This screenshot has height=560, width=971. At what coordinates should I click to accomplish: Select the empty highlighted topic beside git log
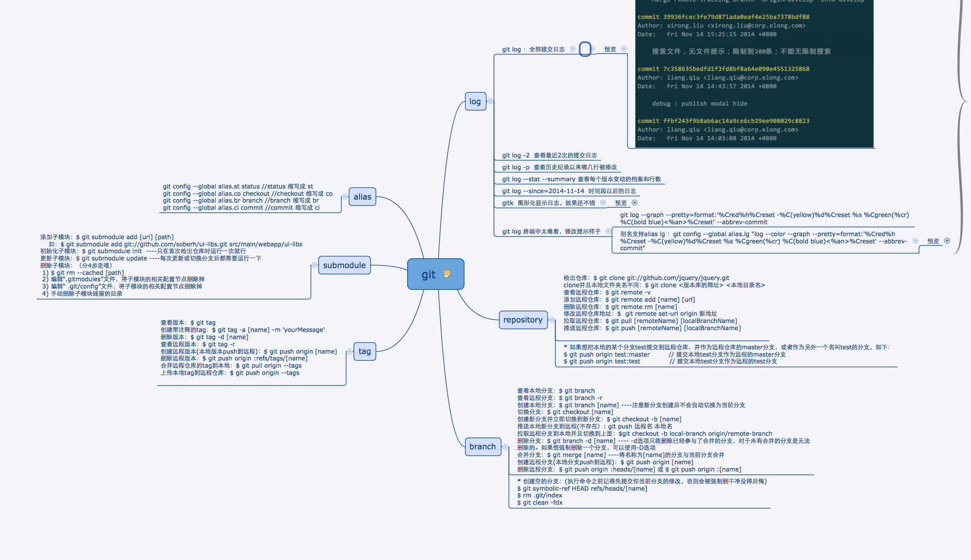[x=585, y=49]
